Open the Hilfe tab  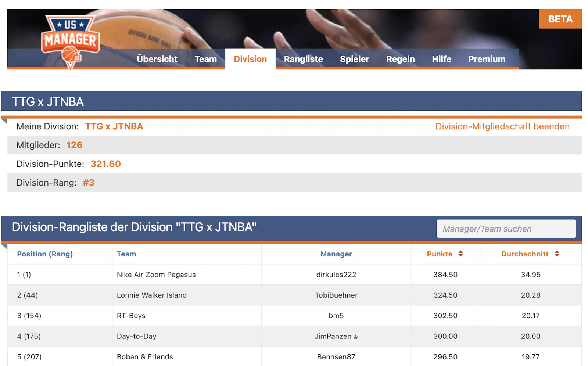[441, 59]
